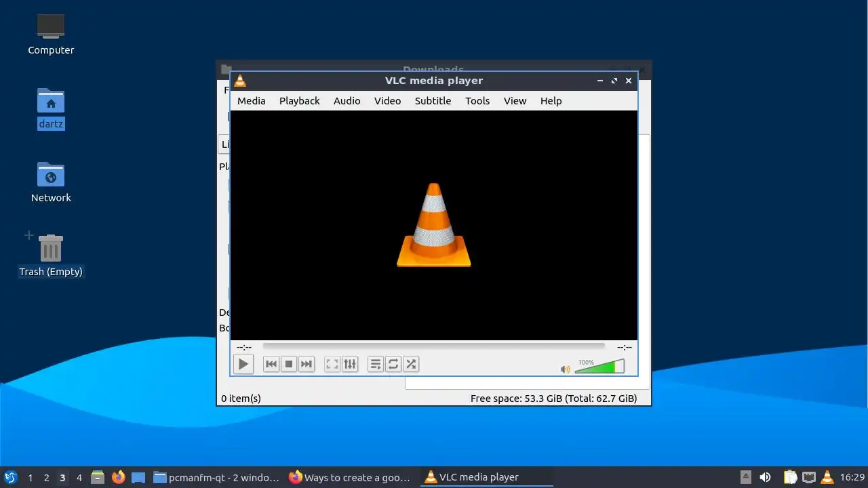The height and width of the screenshot is (488, 868).
Task: Select the Network desktop icon
Action: pyautogui.click(x=51, y=182)
